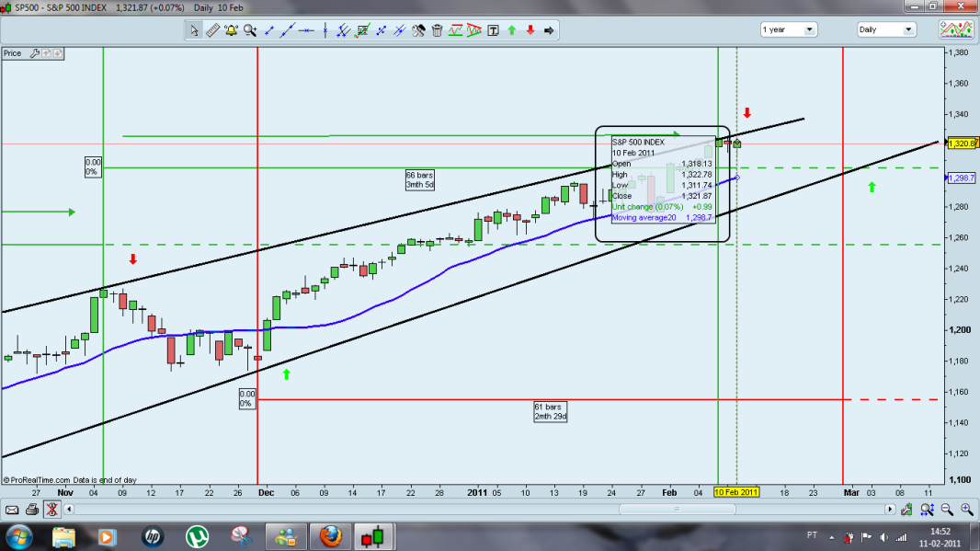Select the ruler measurement tool
Image resolution: width=980 pixels, height=551 pixels.
click(x=212, y=30)
